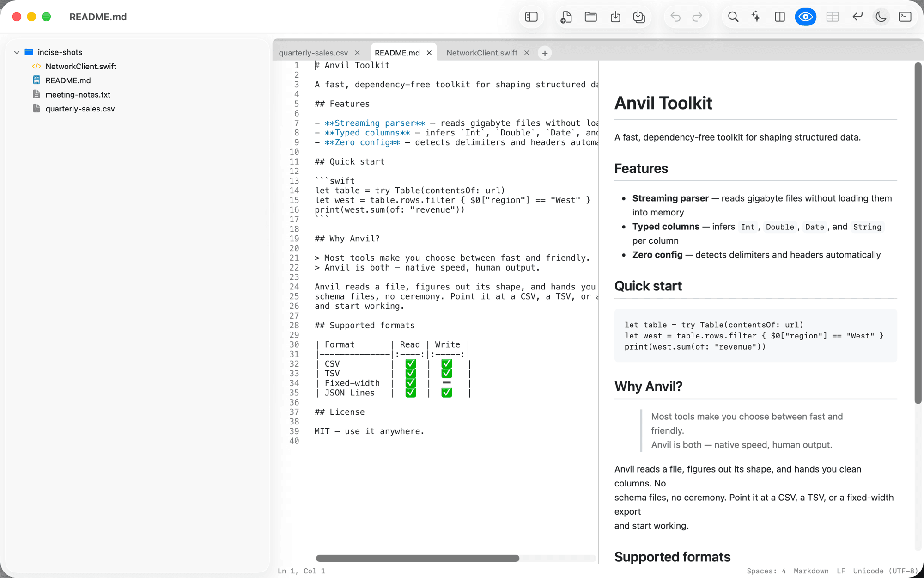The height and width of the screenshot is (578, 924).
Task: Click 'Supported formats' preview heading
Action: click(x=672, y=557)
